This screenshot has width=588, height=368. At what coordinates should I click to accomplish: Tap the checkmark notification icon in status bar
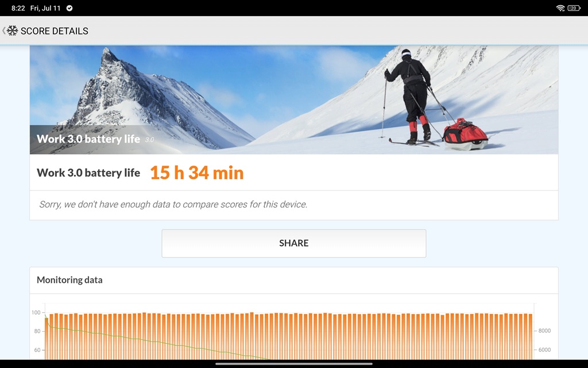coord(69,8)
